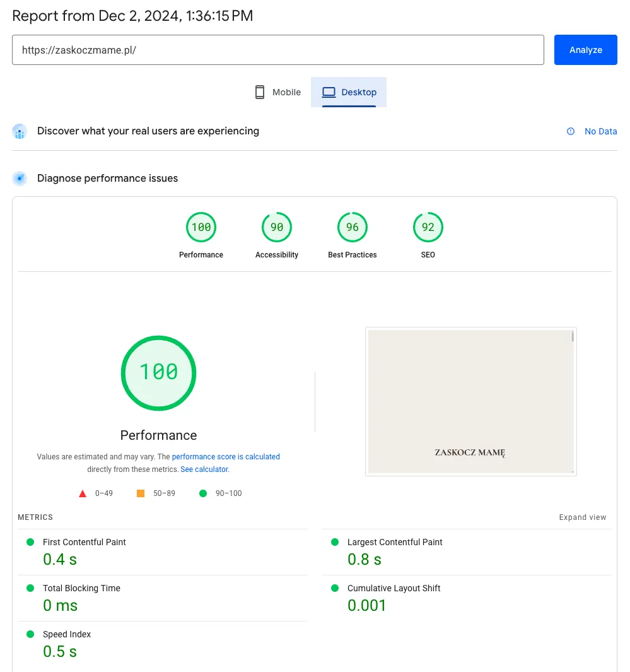
Task: Click the orange square 50–89 legend icon
Action: click(141, 493)
